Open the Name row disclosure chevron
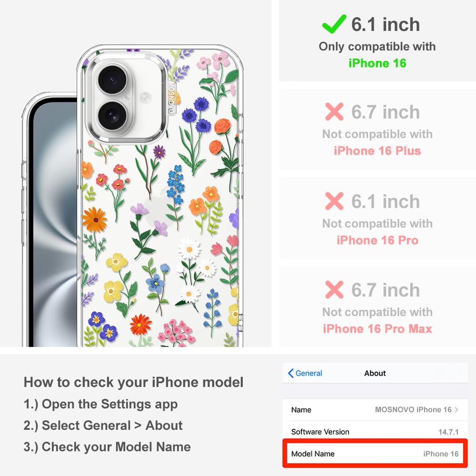Viewport: 476px width, 476px height. tap(456, 409)
